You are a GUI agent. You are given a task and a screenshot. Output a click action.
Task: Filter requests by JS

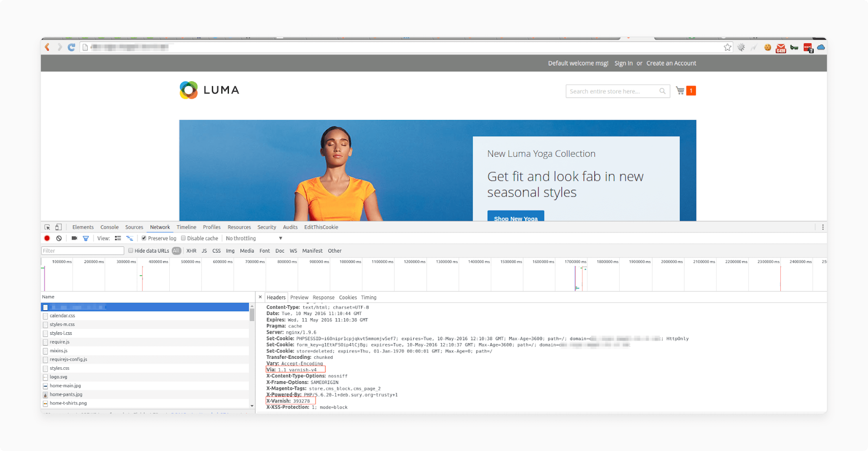(x=204, y=251)
